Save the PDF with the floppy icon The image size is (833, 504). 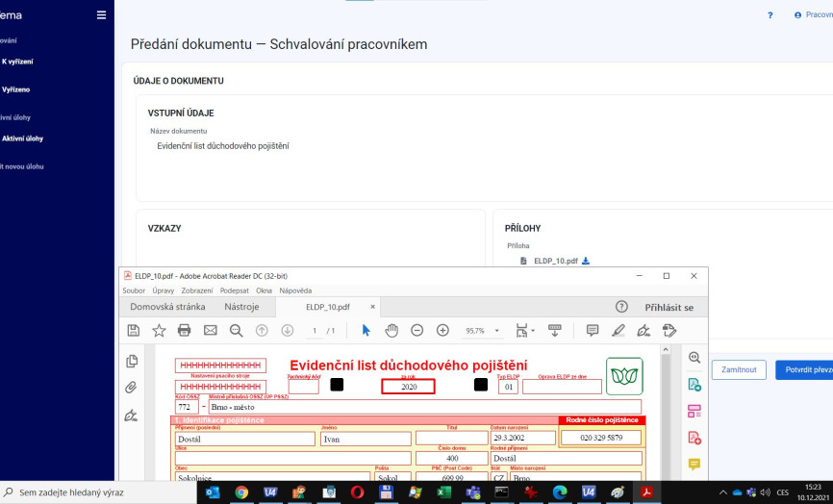(134, 330)
